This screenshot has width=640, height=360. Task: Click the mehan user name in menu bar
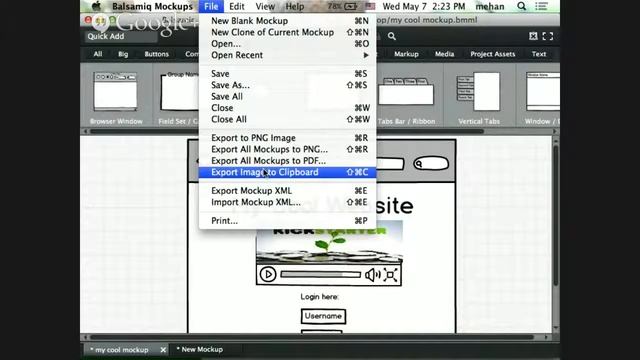490,6
